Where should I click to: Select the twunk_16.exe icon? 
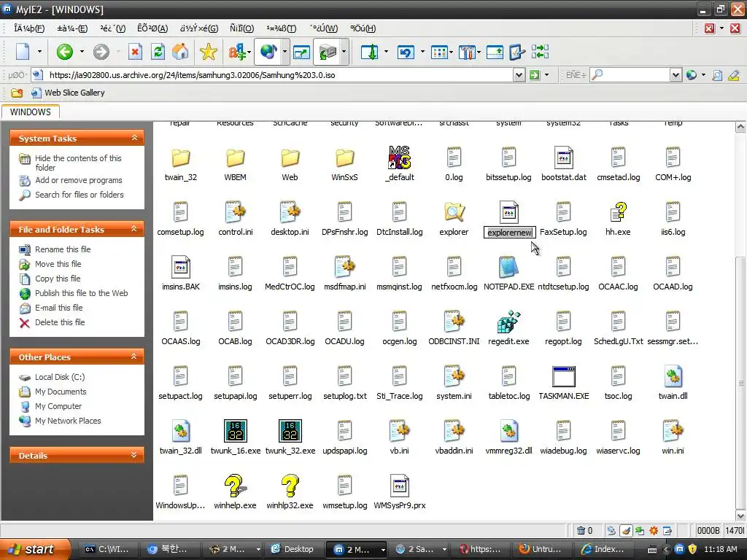pos(236,431)
